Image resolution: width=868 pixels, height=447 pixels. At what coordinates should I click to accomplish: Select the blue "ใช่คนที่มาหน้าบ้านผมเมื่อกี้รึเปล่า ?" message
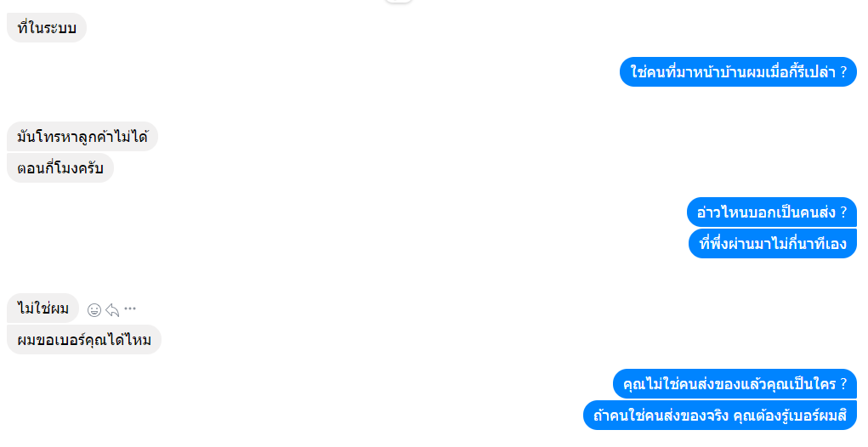738,72
